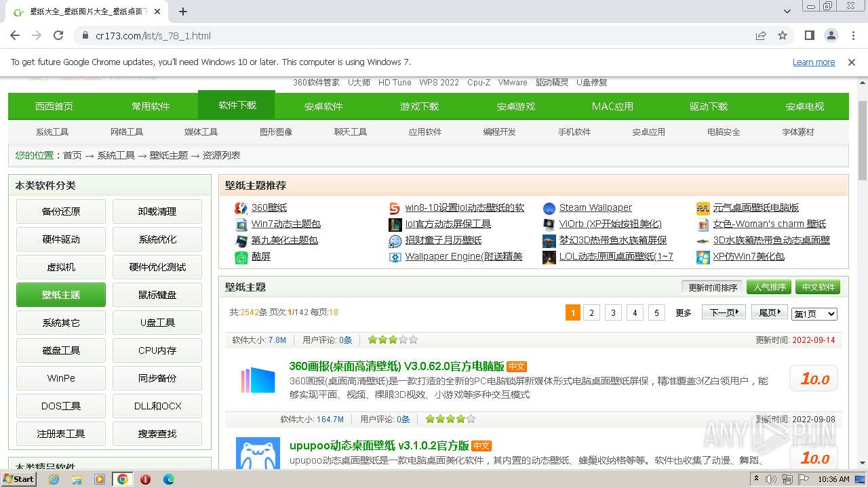Click the win8-10设置lol动态壁纸 icon
The height and width of the screenshot is (488, 868).
coord(395,208)
